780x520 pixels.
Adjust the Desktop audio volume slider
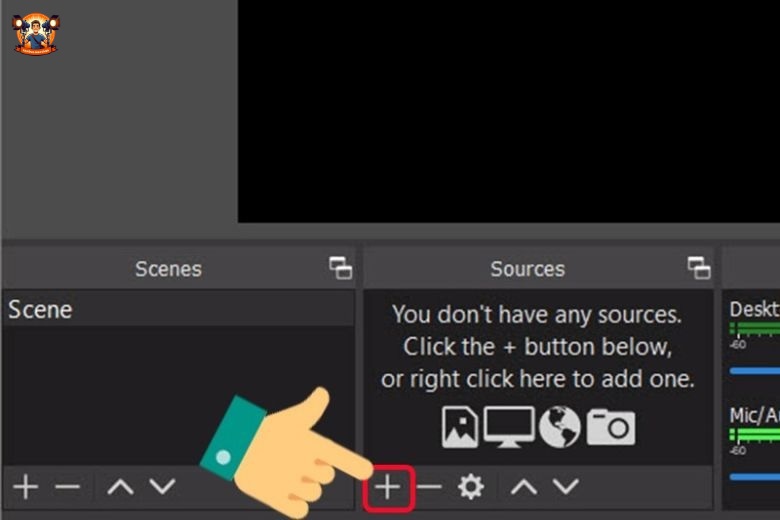click(x=755, y=371)
